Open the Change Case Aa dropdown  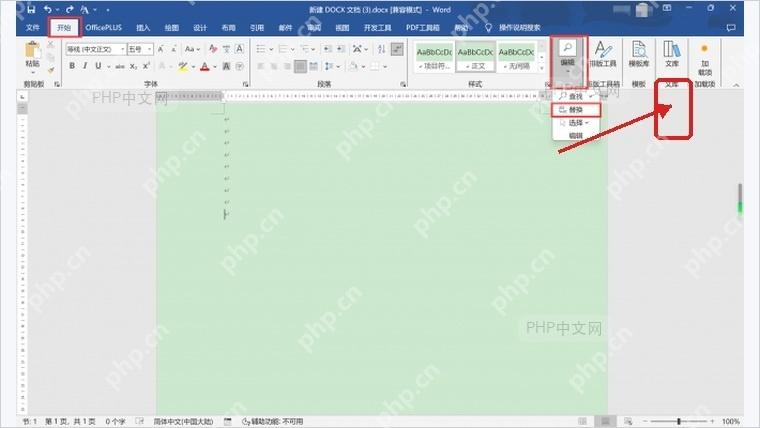click(192, 48)
